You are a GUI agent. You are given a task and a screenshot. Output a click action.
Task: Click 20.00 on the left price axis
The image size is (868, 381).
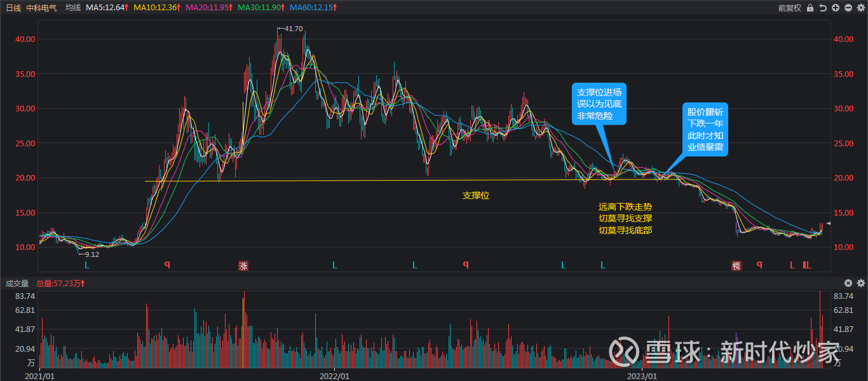coord(25,177)
